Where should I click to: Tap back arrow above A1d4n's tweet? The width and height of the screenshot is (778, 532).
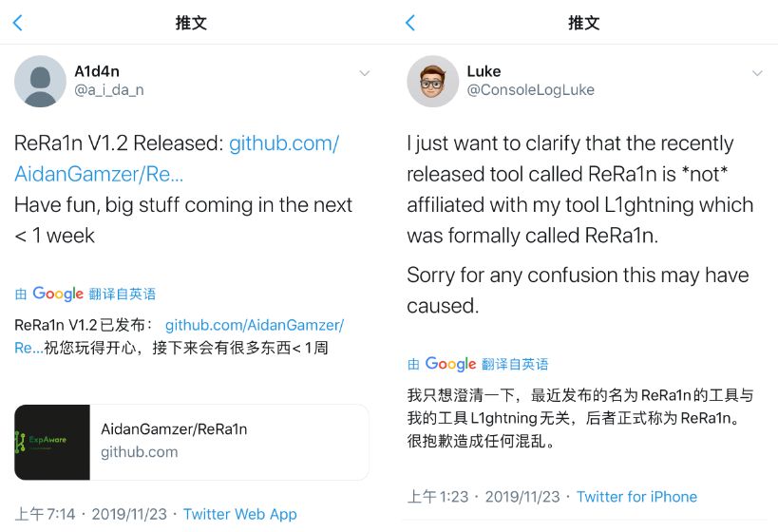[18, 23]
